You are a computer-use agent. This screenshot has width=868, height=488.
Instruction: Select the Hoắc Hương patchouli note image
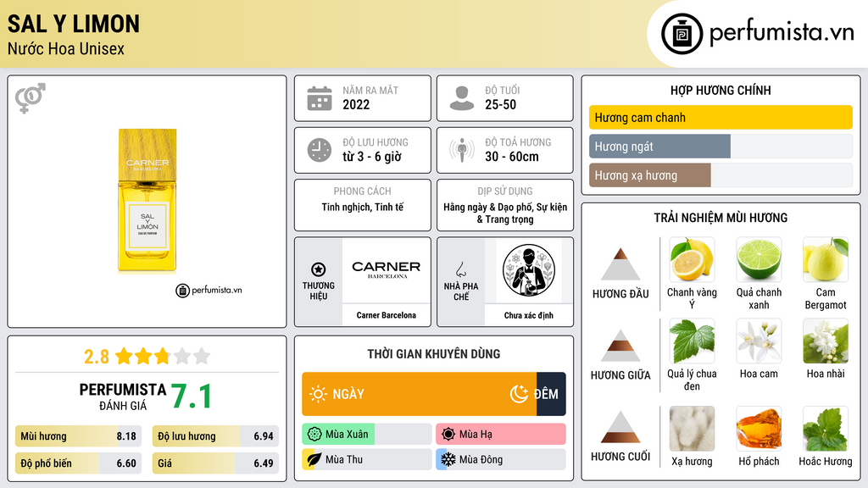826,429
